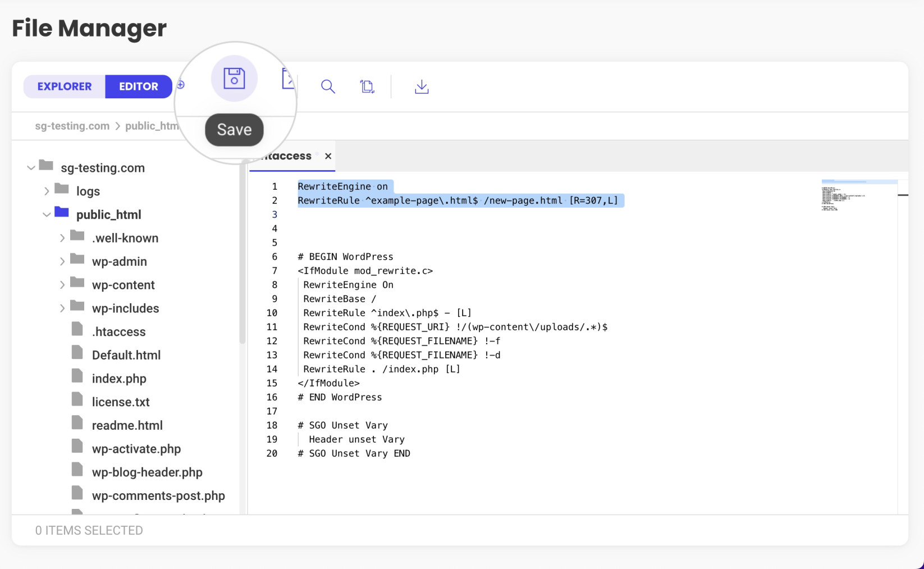Screen dimensions: 924x569
Task: Expand the wp-includes folder
Action: click(62, 308)
